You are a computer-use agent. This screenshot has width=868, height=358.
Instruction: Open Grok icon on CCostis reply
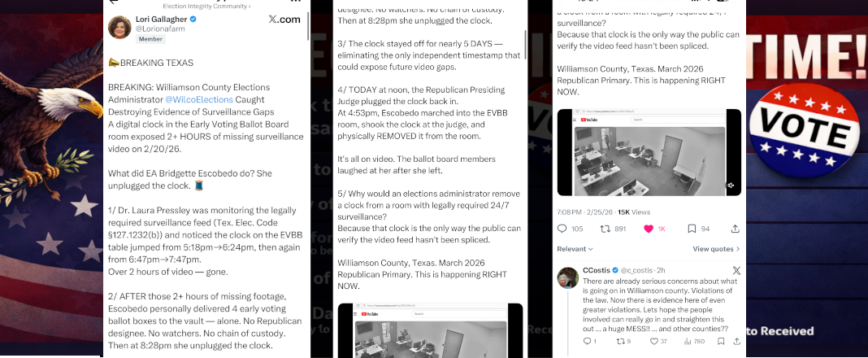[x=736, y=271]
